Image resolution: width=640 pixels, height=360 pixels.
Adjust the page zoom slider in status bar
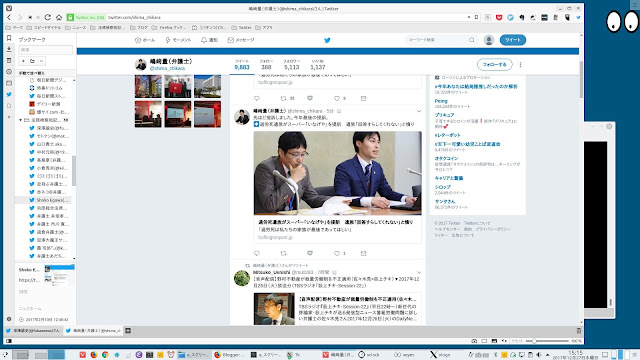click(x=547, y=341)
